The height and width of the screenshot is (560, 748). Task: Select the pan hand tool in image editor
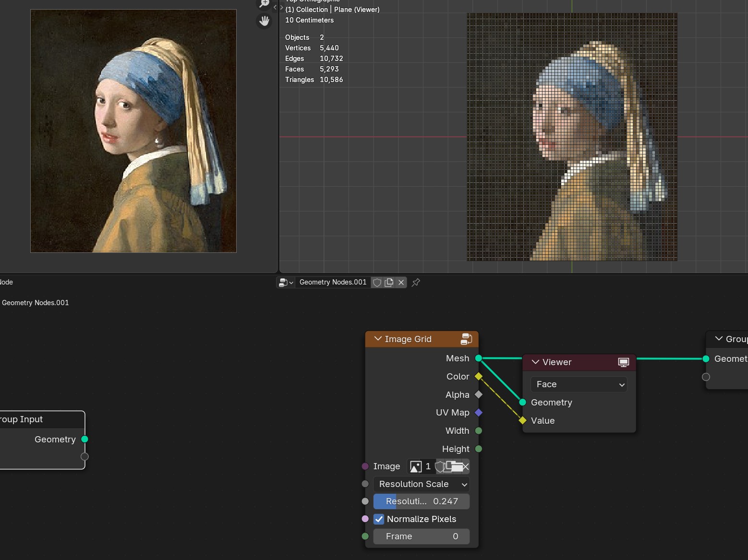coord(264,21)
